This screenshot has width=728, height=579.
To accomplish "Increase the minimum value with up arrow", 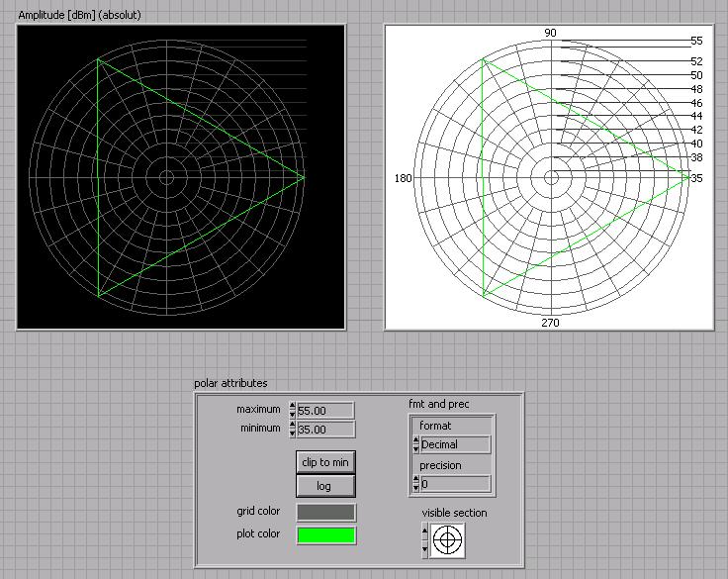I will 292,426.
